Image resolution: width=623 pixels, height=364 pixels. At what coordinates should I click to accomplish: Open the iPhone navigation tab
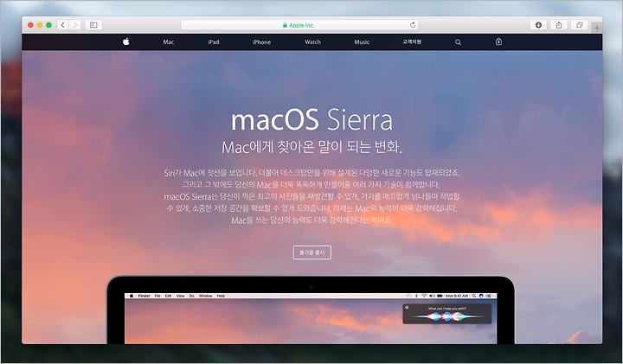click(262, 42)
